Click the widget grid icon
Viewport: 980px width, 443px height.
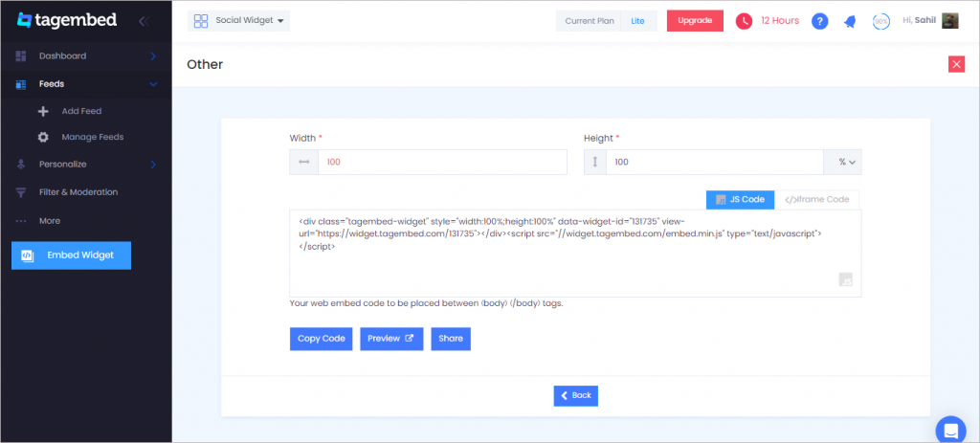pyautogui.click(x=201, y=21)
